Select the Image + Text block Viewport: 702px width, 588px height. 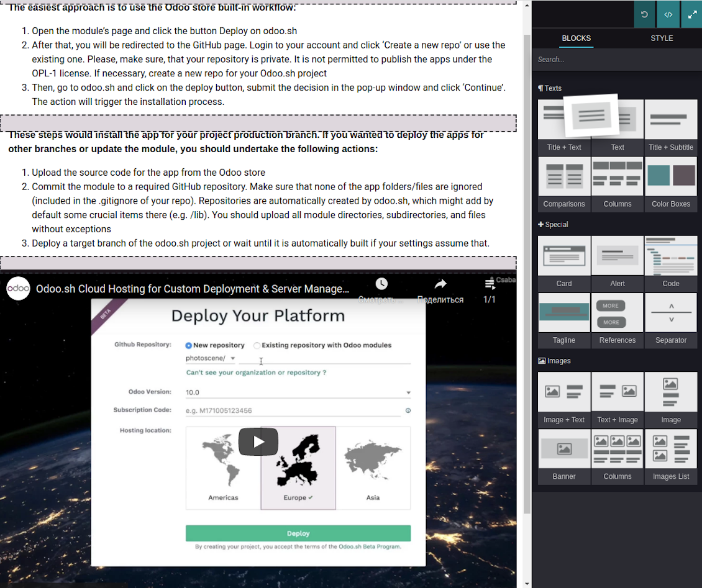(x=563, y=400)
